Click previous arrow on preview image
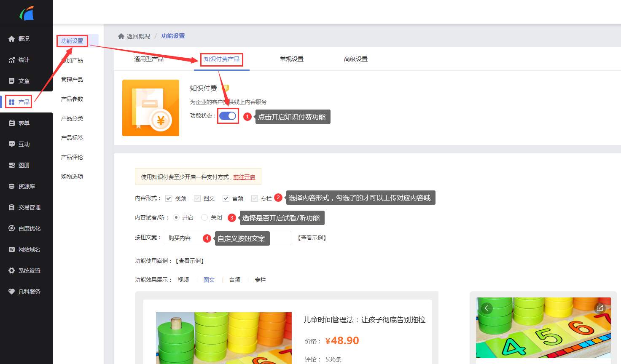 click(487, 308)
